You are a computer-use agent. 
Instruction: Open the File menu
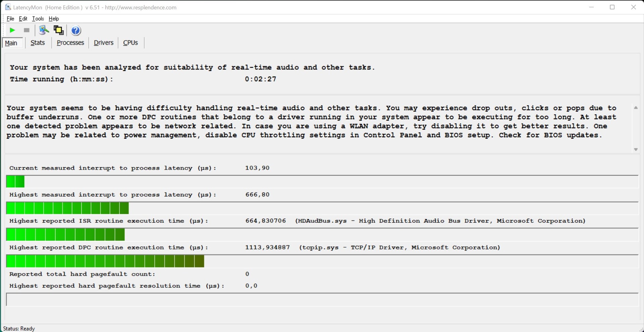point(10,19)
